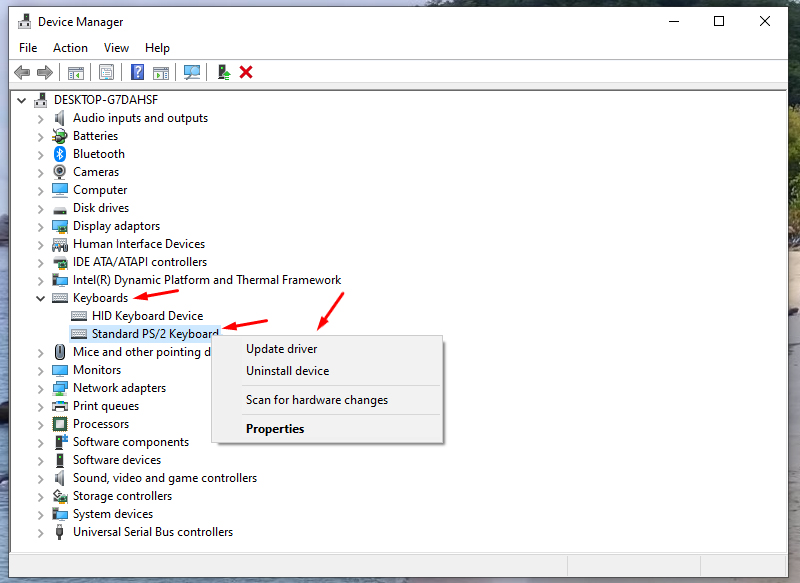
Task: Click the Show/Hide console tree toolbar icon
Action: (76, 72)
